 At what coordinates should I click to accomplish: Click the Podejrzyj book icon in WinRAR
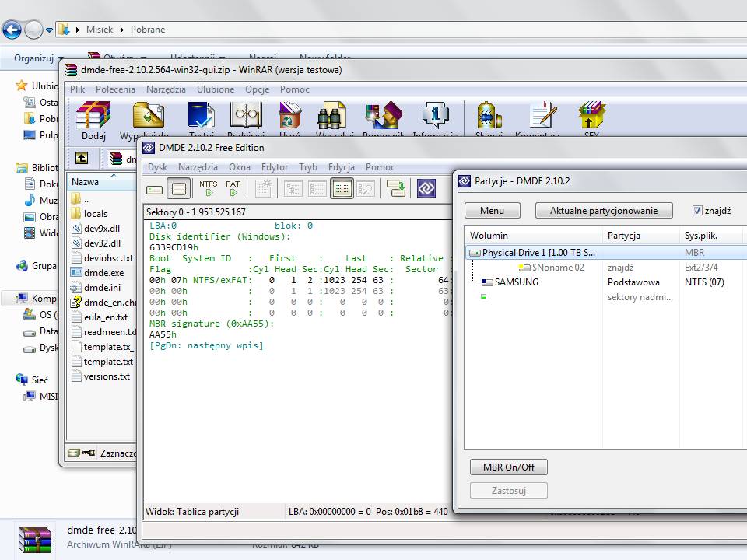[246, 115]
